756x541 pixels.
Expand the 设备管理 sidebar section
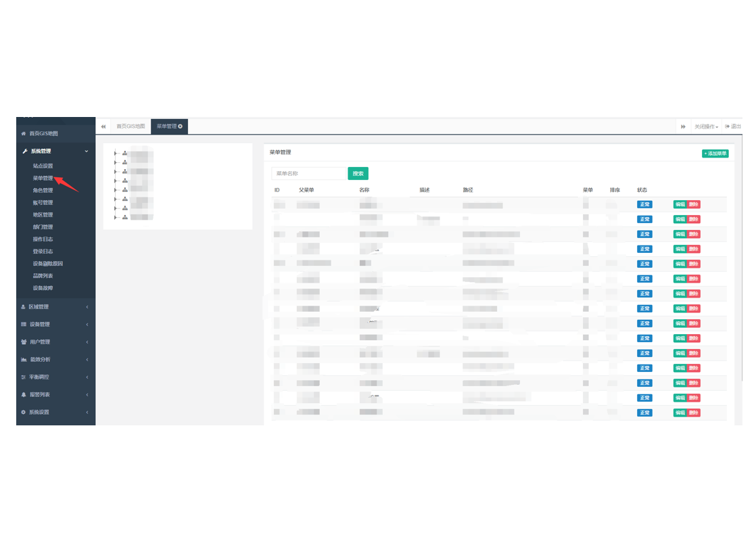[55, 325]
